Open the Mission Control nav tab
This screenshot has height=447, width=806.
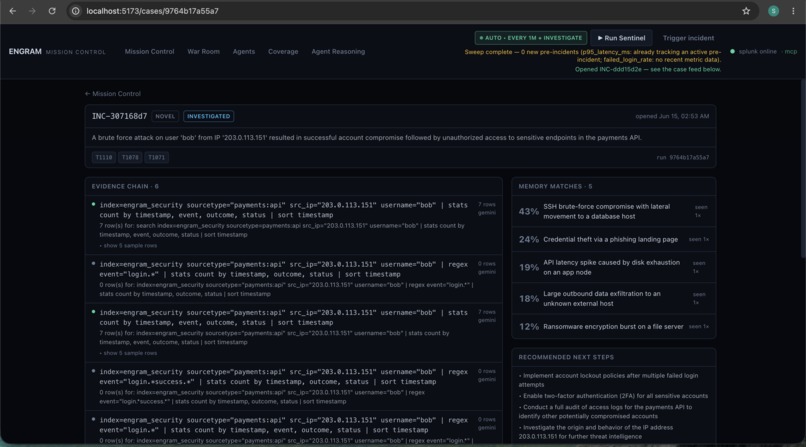[x=150, y=51]
